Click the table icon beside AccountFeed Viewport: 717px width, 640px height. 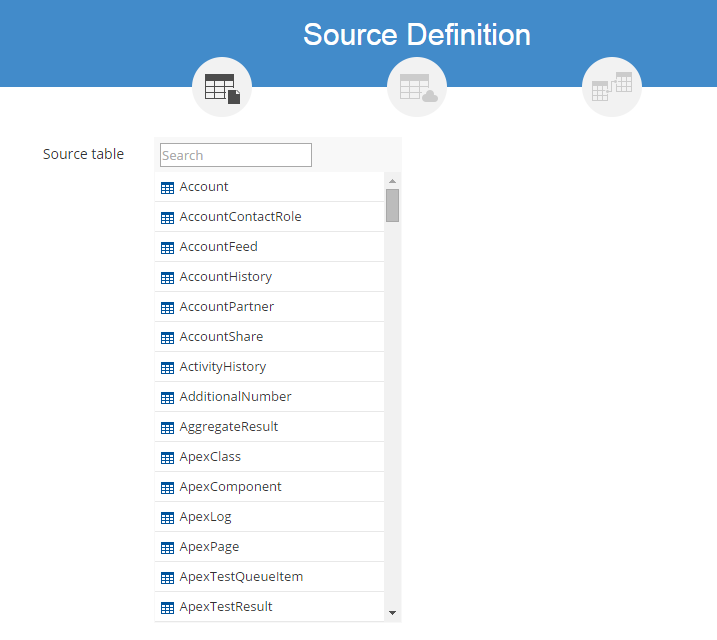click(167, 248)
